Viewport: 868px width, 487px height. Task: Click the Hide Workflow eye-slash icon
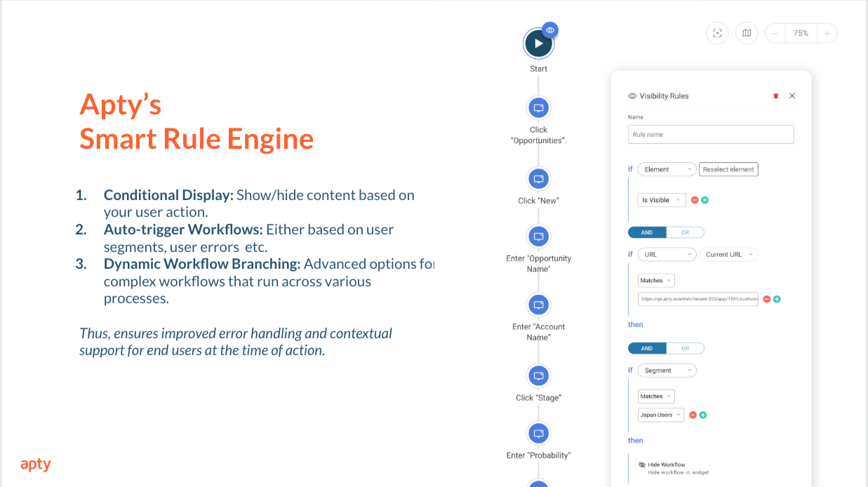[x=641, y=465]
